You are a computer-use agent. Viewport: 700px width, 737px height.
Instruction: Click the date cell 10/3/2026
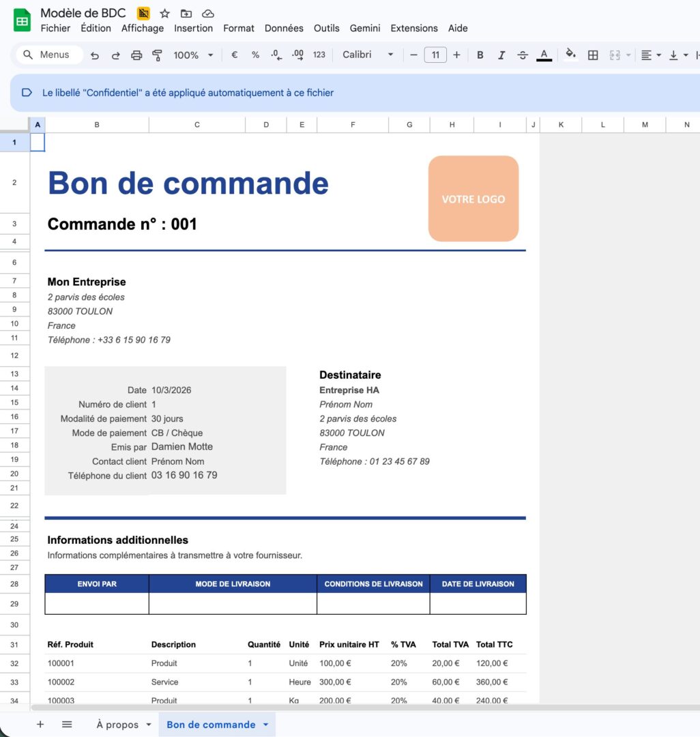click(x=171, y=390)
